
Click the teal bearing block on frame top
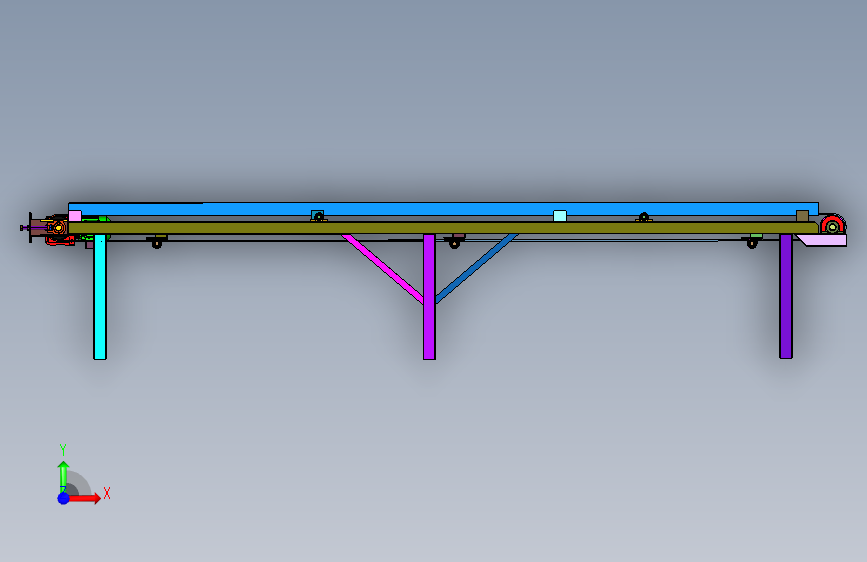(317, 216)
